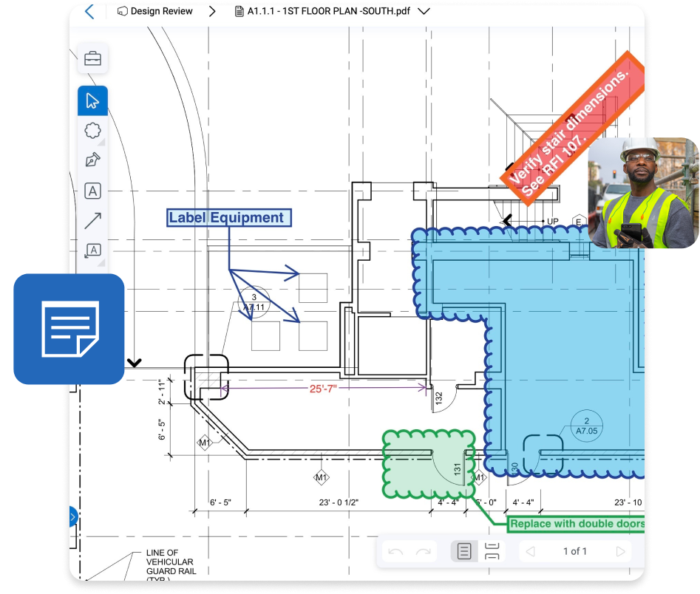
Task: Select the arrow line tool
Action: pyautogui.click(x=93, y=220)
